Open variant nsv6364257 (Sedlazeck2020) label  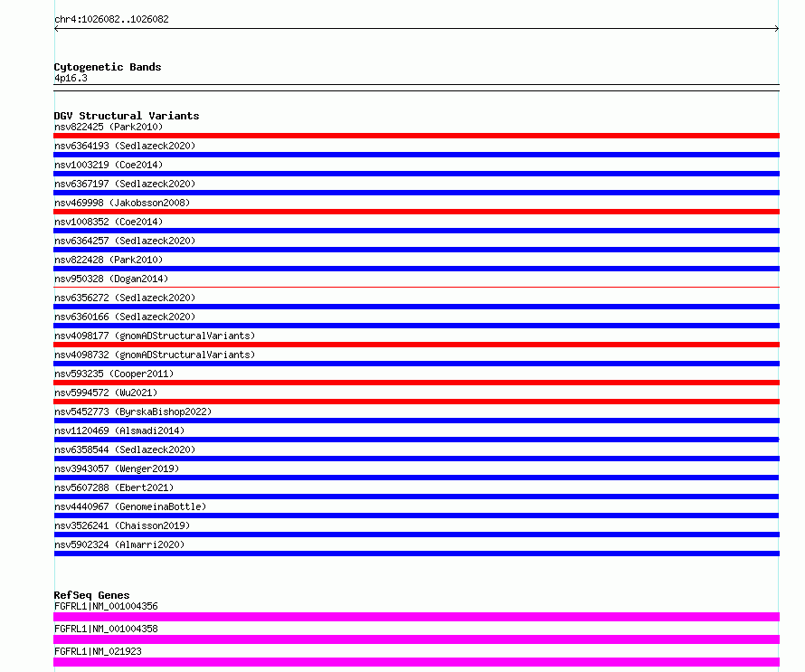[125, 241]
